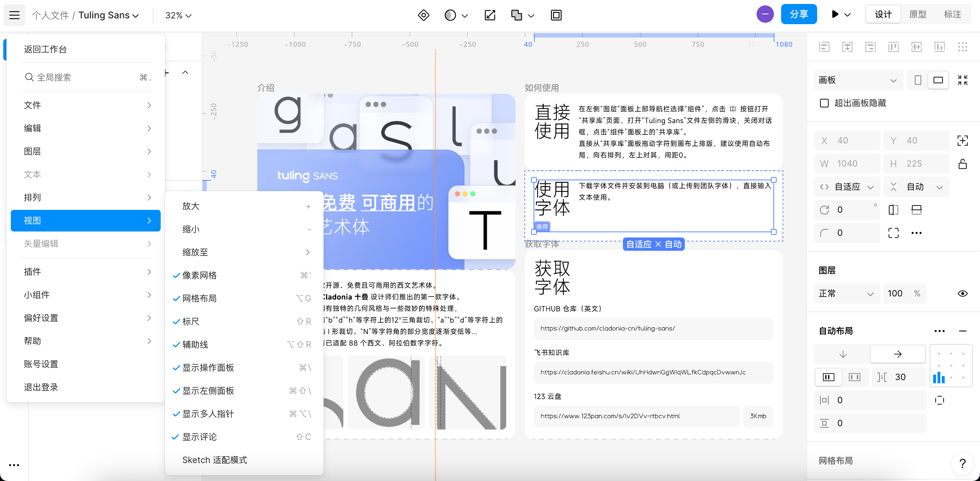This screenshot has height=481, width=980.
Task: Click the 账号设置 entry
Action: 86,364
